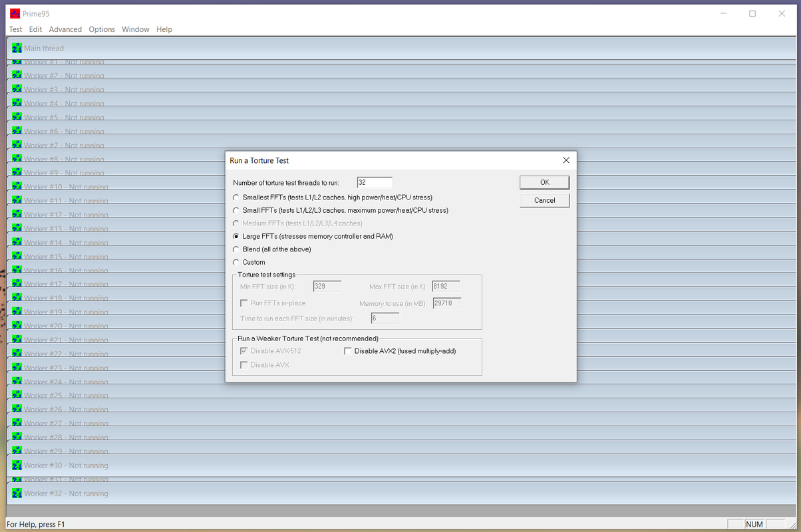The image size is (801, 532).
Task: Click the Worker #7 window icon
Action: pyautogui.click(x=17, y=145)
